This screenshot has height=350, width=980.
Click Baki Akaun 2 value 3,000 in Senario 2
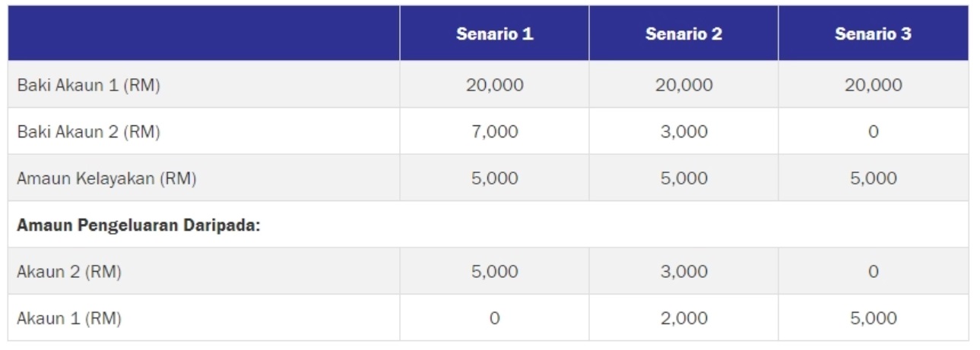[683, 131]
